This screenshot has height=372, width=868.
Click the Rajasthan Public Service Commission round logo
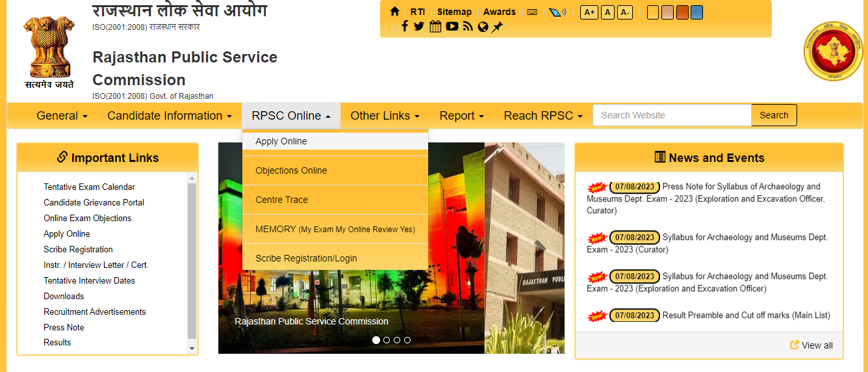(833, 51)
